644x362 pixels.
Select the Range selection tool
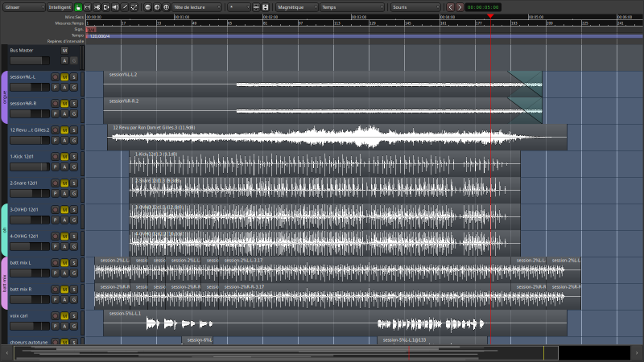pos(88,7)
